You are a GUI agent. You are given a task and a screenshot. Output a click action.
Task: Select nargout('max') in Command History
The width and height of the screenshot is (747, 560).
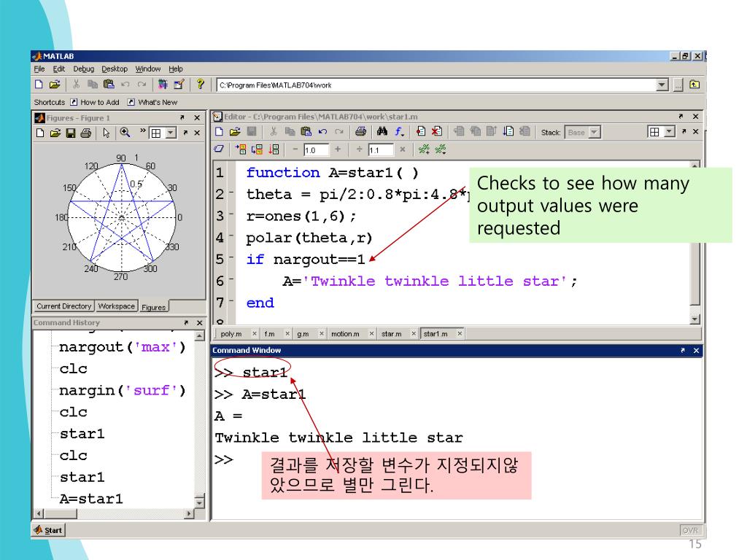[122, 346]
